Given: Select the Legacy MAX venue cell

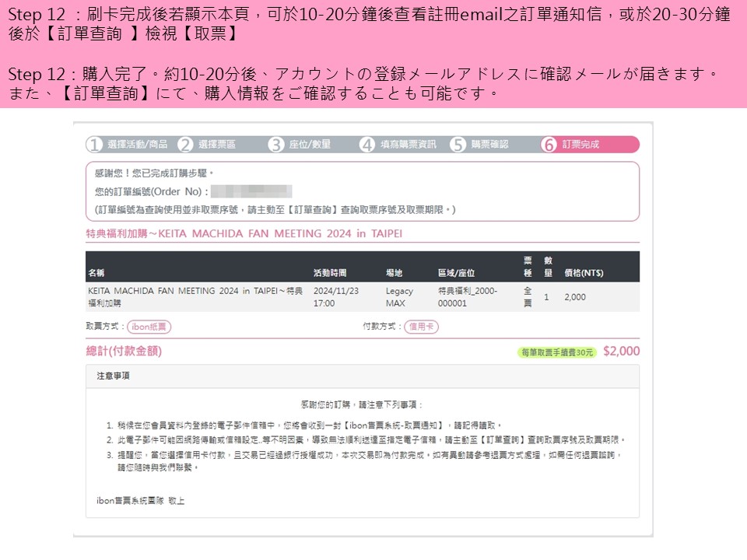Looking at the screenshot, I should click(399, 297).
